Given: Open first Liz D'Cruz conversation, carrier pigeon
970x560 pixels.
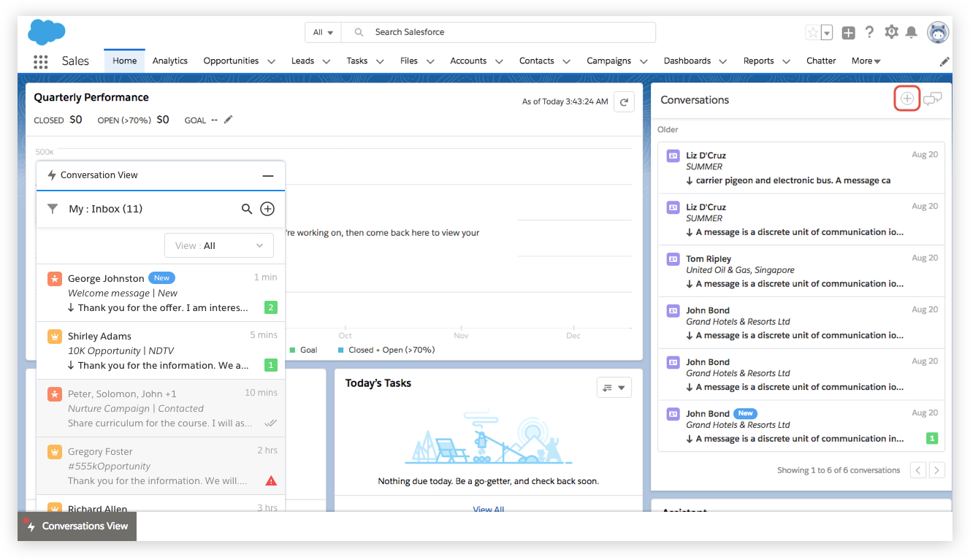Looking at the screenshot, I should point(801,168).
